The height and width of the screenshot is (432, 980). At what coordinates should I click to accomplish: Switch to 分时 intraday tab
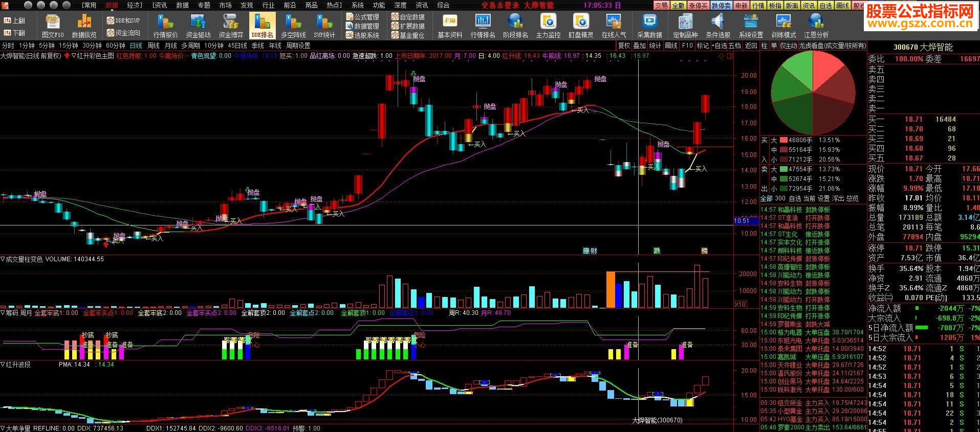tap(8, 46)
